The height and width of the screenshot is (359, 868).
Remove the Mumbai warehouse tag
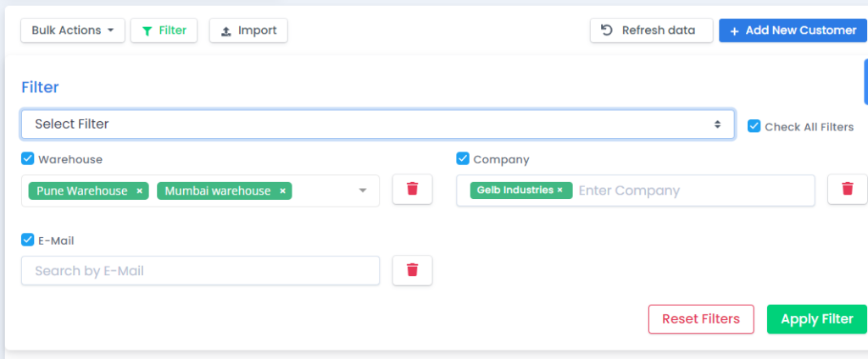pos(282,191)
